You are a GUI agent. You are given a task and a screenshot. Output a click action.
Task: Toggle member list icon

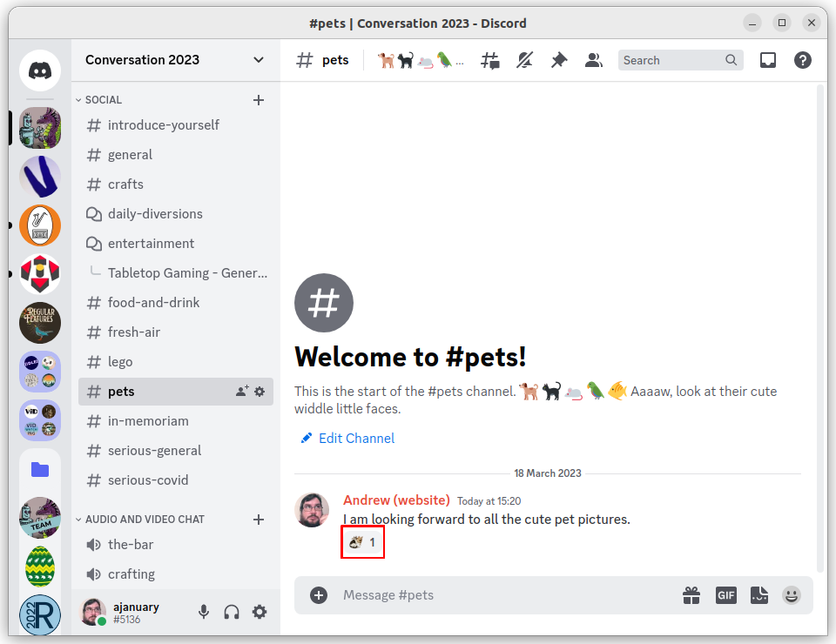click(593, 60)
